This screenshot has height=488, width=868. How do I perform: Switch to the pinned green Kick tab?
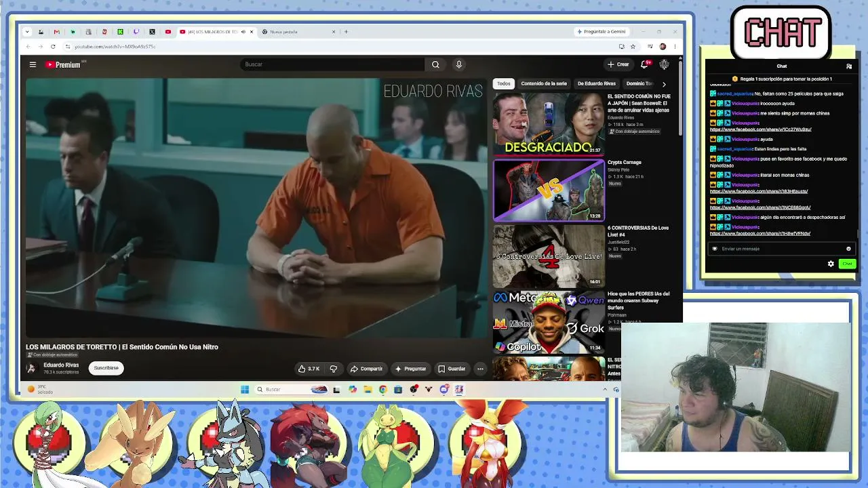pyautogui.click(x=120, y=32)
